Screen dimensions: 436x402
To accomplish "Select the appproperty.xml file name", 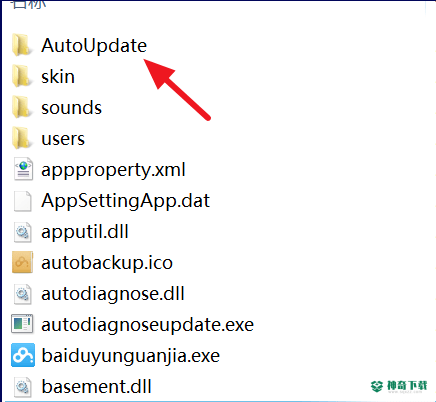I will pos(113,170).
